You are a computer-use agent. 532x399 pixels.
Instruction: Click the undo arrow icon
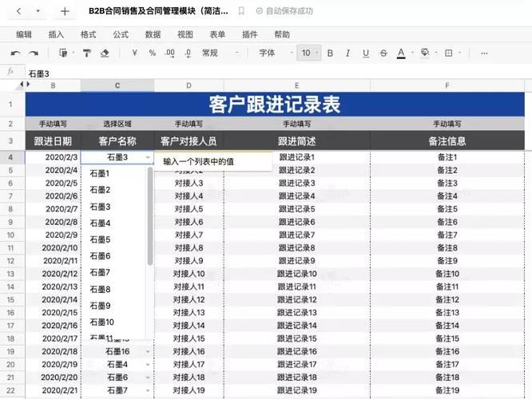(15, 53)
